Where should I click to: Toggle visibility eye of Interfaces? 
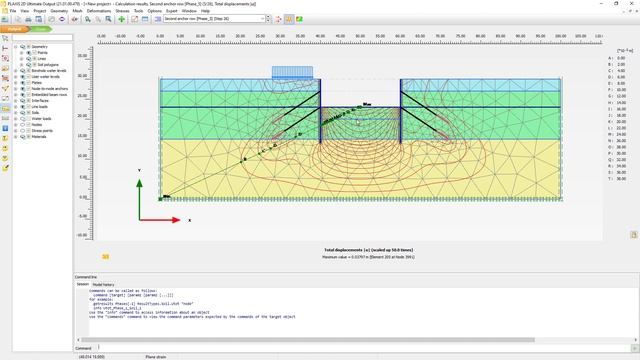tap(23, 100)
